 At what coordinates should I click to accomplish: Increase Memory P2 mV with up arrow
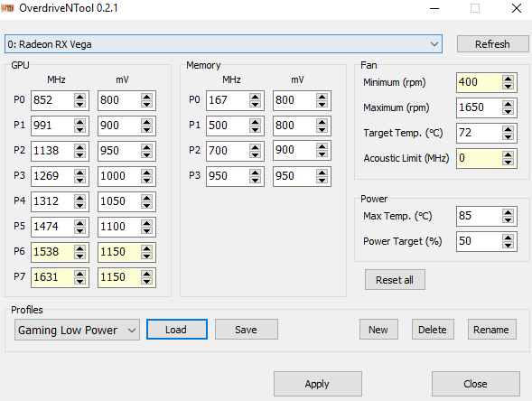tap(322, 147)
